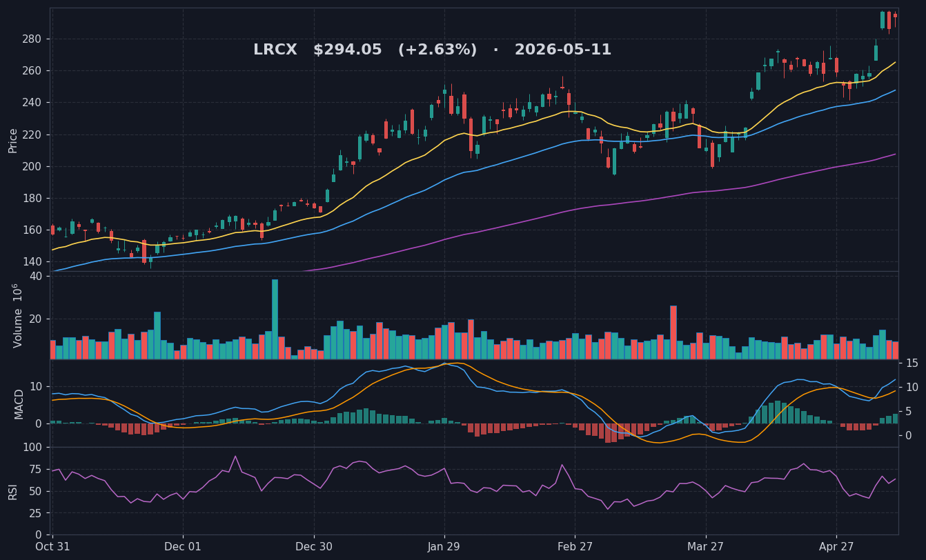Viewport: 926px width, 560px height.
Task: Click the 260 price tick label
Action: [x=32, y=71]
